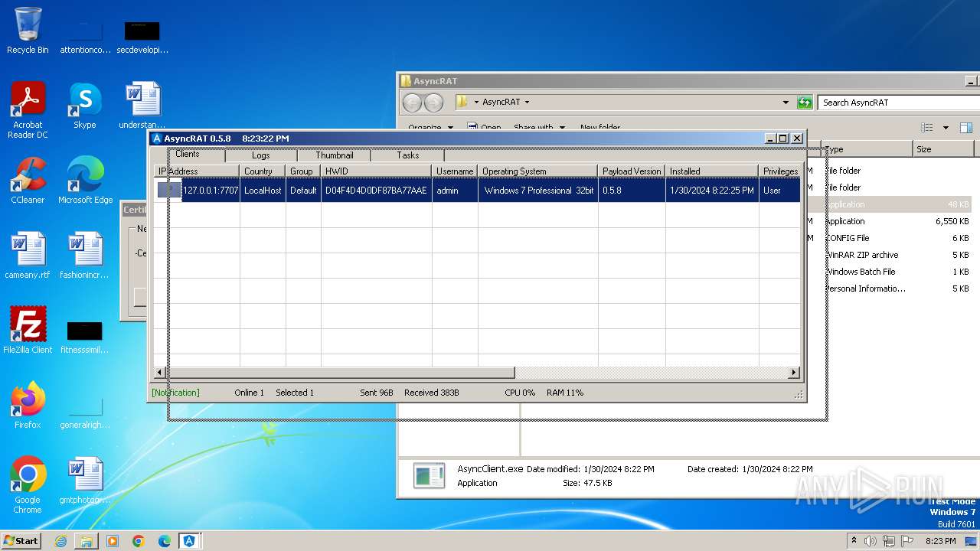Click the Privileges column header
980x551 pixels.
[779, 171]
